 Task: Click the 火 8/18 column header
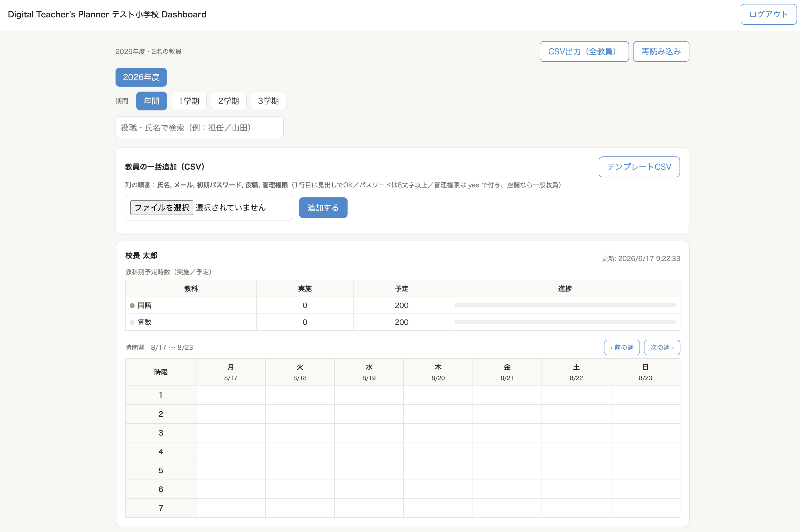[300, 372]
